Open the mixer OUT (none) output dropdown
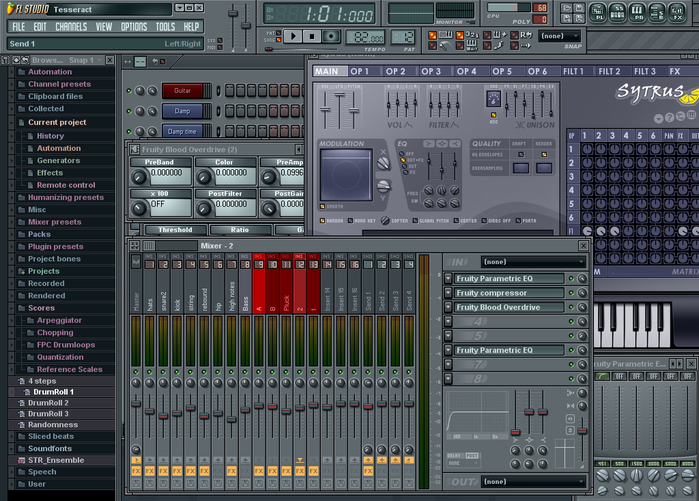The image size is (699, 501). [x=533, y=482]
